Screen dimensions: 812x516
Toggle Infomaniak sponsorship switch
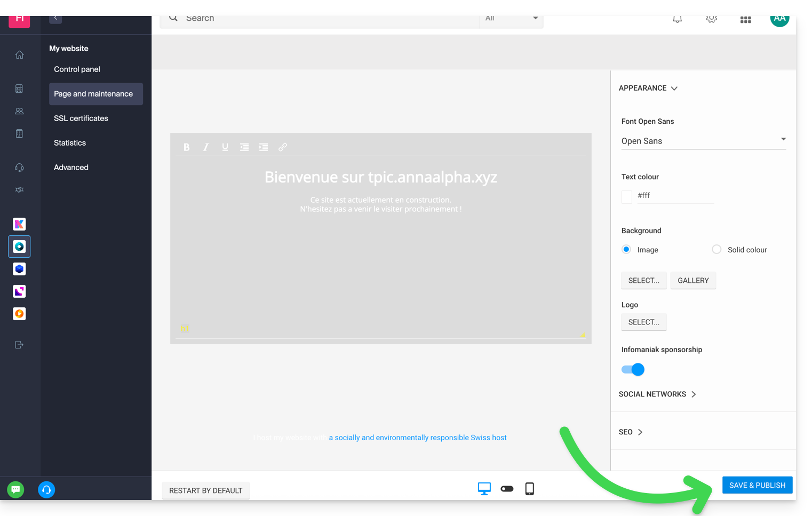pos(633,369)
